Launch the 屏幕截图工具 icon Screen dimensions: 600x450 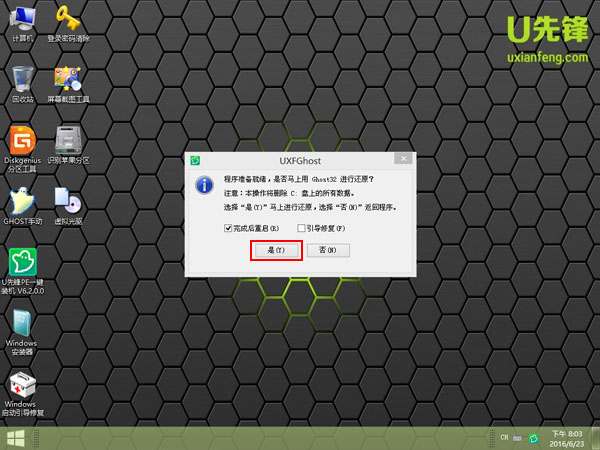tap(68, 84)
